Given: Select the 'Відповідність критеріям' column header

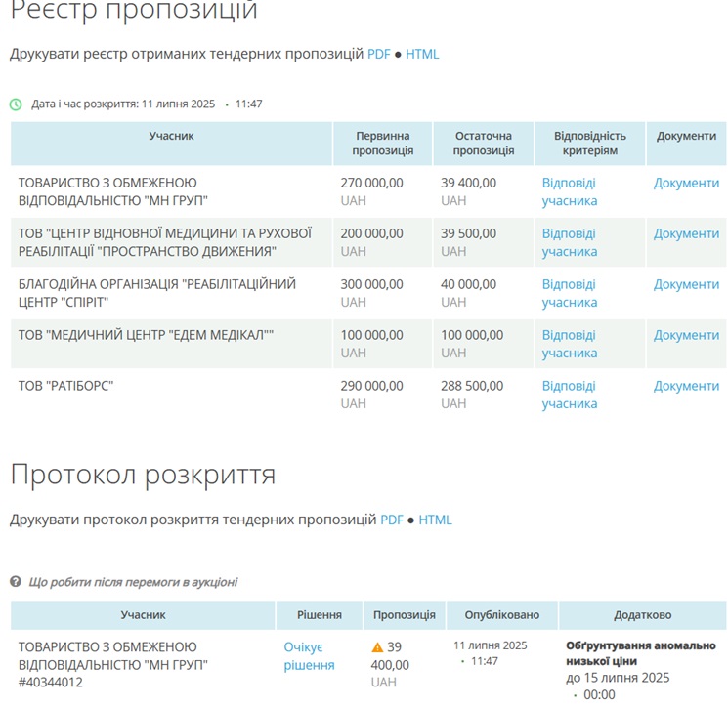Looking at the screenshot, I should click(x=590, y=144).
